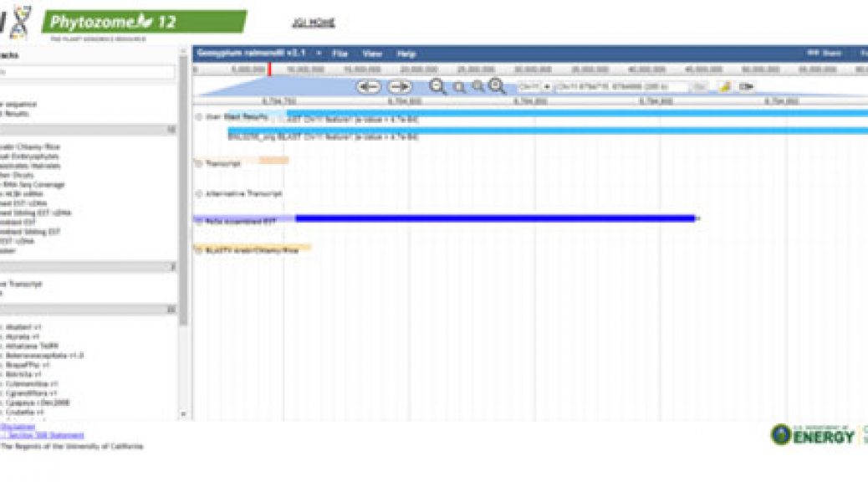Image resolution: width=868 pixels, height=482 pixels.
Task: Collapse the third track section count badge
Action: point(171,309)
